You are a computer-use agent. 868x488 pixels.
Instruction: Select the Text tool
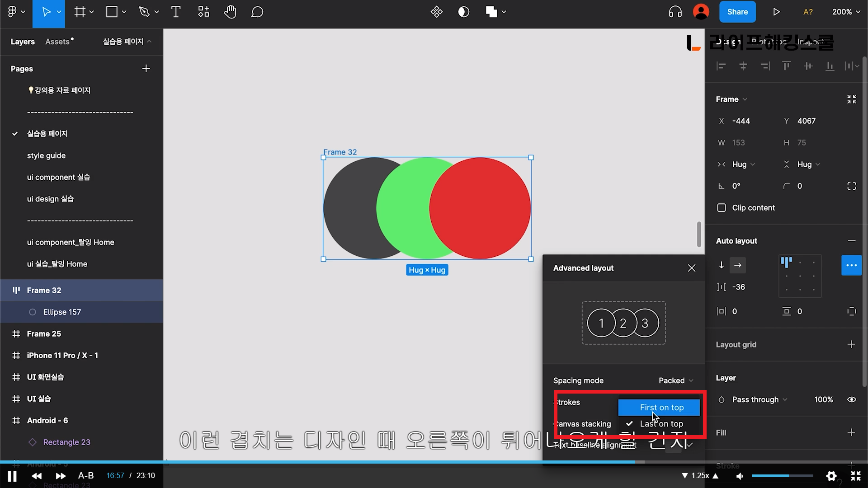click(x=176, y=12)
